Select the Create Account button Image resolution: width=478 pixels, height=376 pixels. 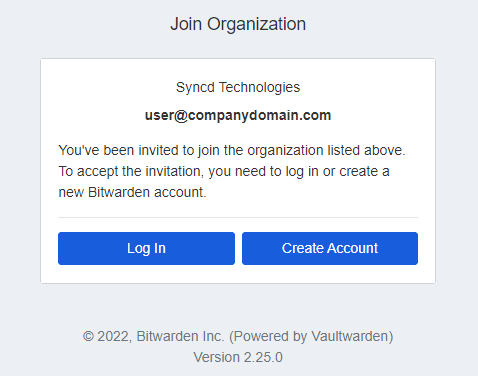click(330, 248)
